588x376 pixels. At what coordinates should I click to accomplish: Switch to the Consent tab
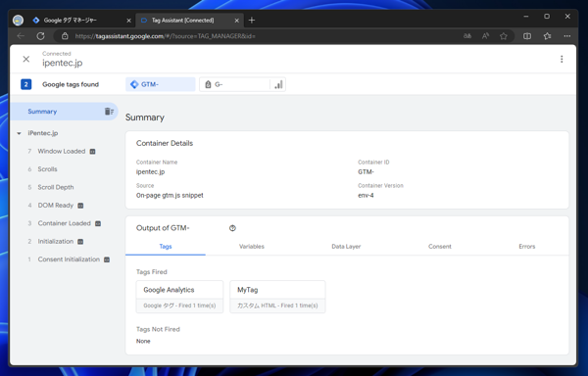coord(439,247)
